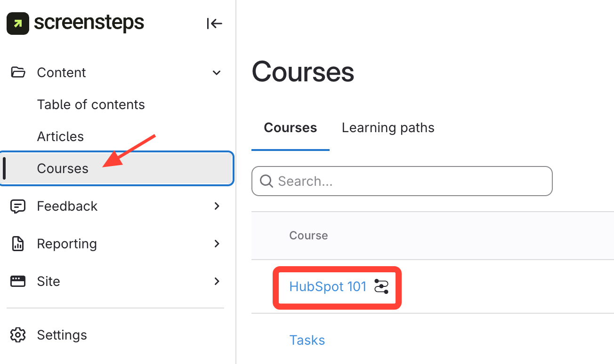Go to Articles in the sidebar
This screenshot has width=614, height=364.
60,136
